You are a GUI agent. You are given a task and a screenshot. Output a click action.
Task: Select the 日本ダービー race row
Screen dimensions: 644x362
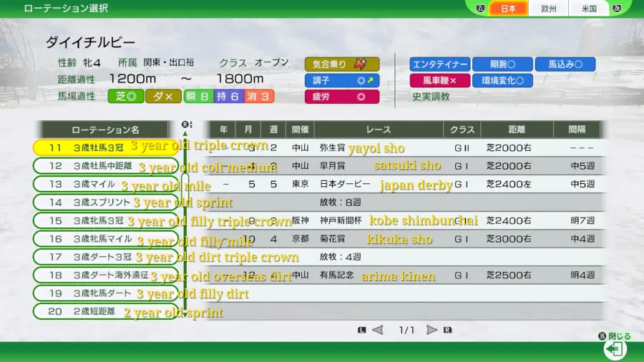pyautogui.click(x=401, y=184)
